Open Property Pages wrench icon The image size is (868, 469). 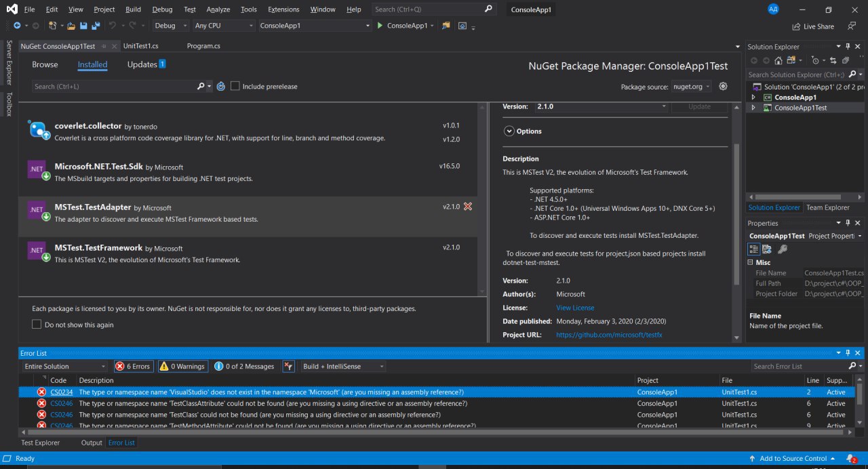(x=783, y=249)
